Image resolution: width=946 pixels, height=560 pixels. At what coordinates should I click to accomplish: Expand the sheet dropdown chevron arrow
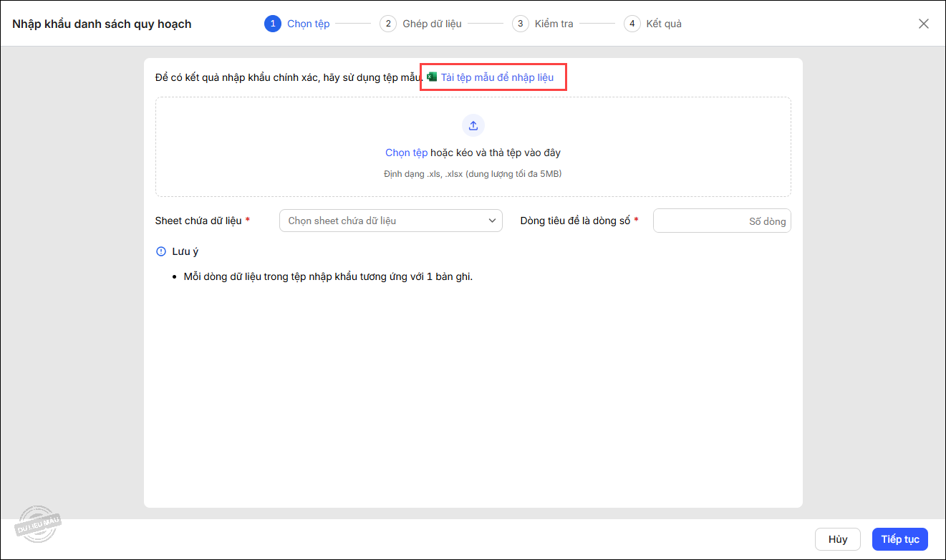tap(492, 221)
